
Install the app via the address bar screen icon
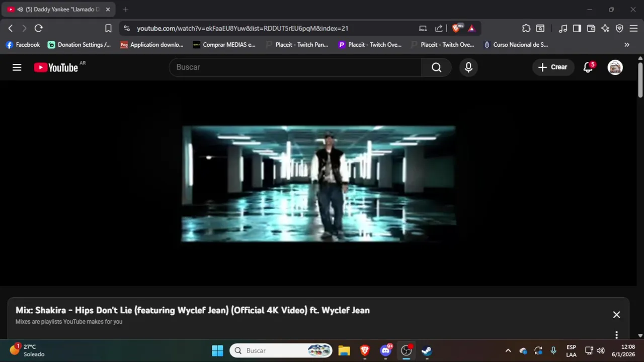pos(423,29)
